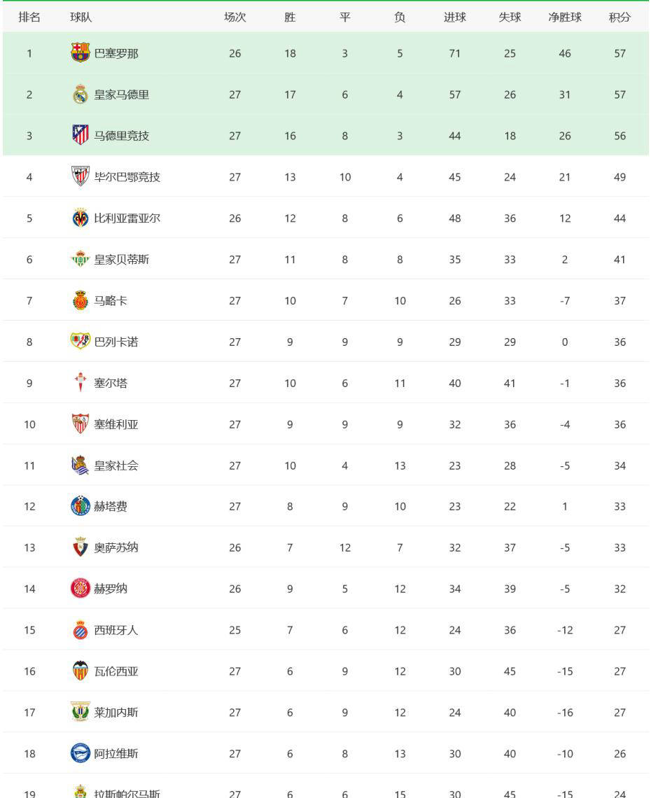Click the Atlético Madrid crest icon
This screenshot has width=672, height=798.
pyautogui.click(x=80, y=135)
